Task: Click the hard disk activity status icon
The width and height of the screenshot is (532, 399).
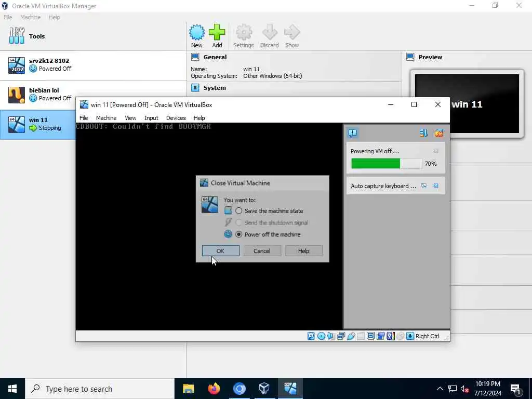Action: (x=311, y=336)
